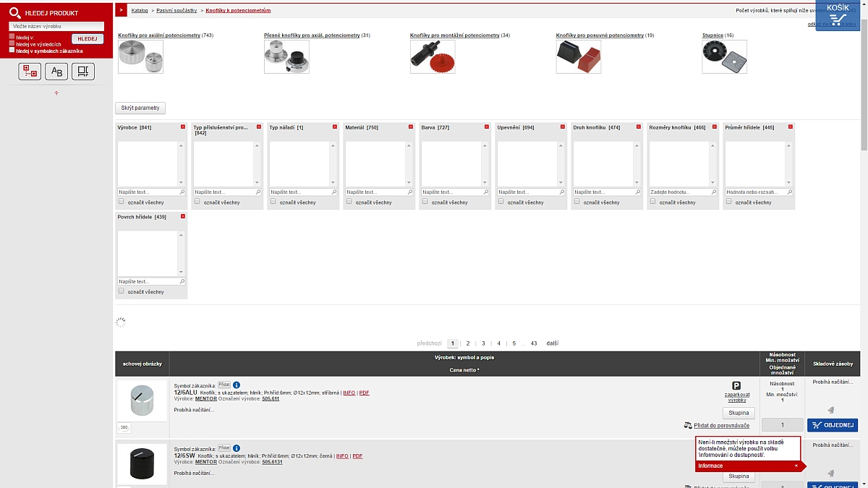Go to results page 2

pyautogui.click(x=468, y=343)
